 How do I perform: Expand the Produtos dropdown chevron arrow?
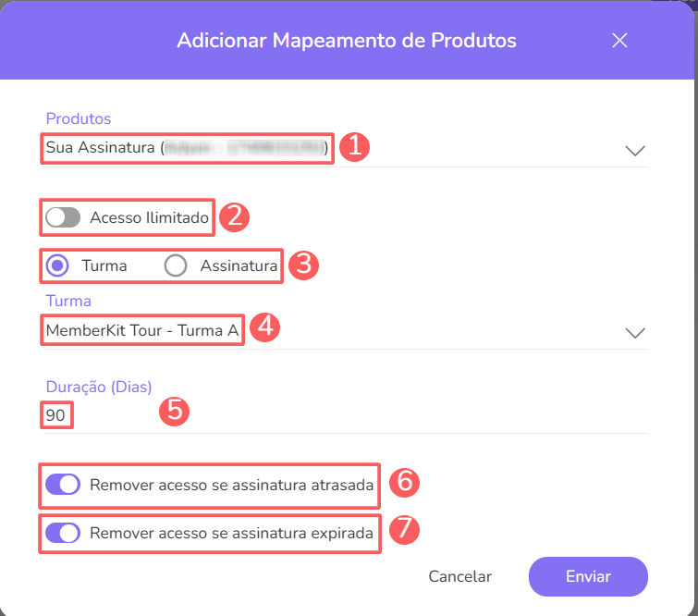(x=634, y=151)
